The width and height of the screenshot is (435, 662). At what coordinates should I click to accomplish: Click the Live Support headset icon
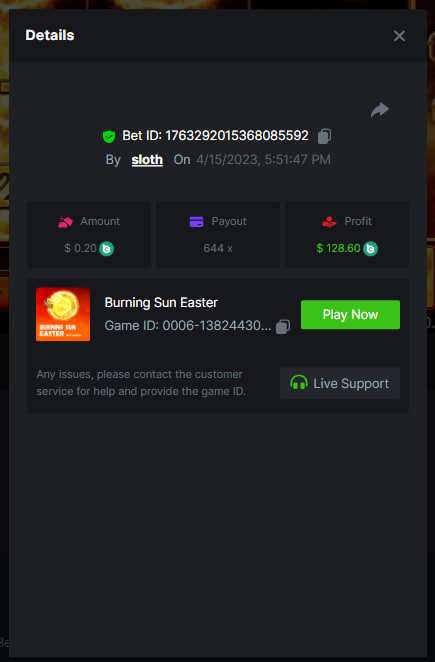tap(299, 383)
